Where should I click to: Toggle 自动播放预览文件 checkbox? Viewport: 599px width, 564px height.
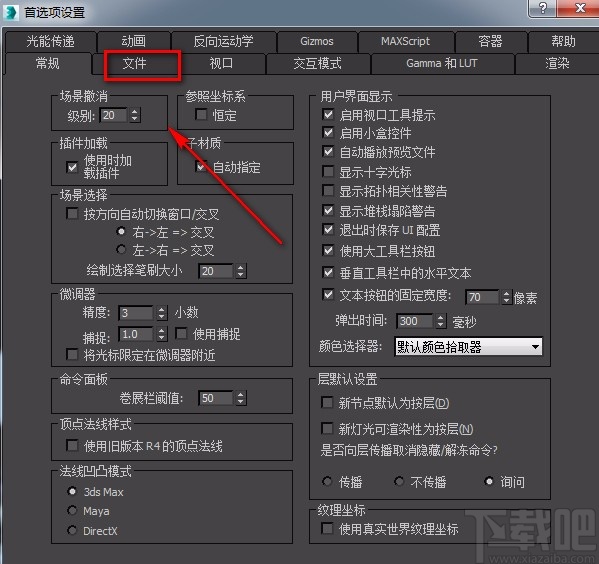(328, 152)
